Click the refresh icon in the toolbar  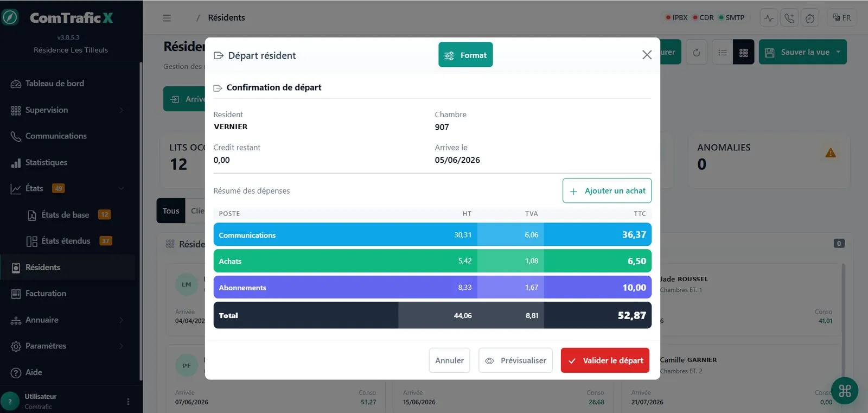697,52
